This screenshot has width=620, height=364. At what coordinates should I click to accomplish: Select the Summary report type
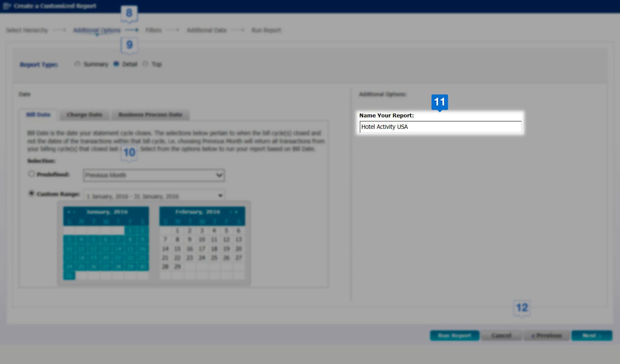[78, 64]
